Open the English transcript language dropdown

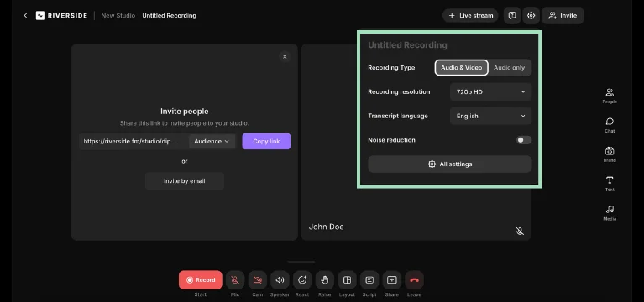pos(491,116)
